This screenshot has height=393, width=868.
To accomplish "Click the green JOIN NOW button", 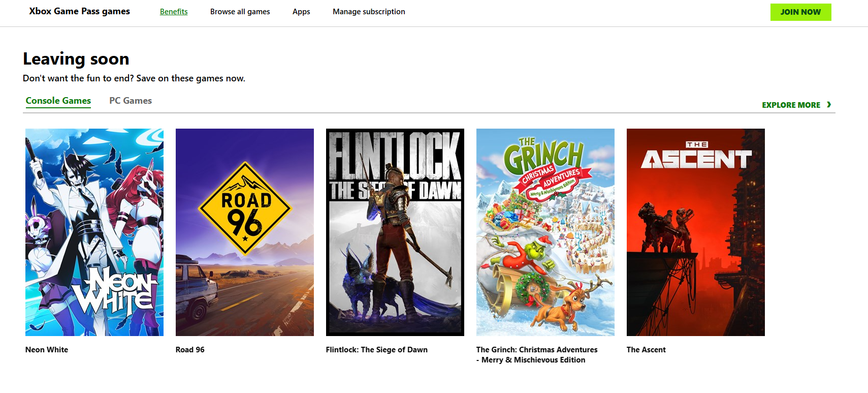I will 800,12.
